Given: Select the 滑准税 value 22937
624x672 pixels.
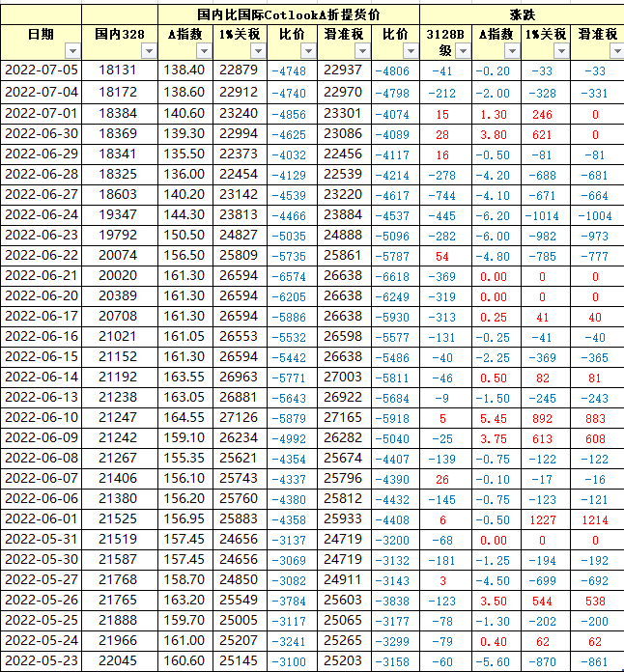Looking at the screenshot, I should coord(344,70).
